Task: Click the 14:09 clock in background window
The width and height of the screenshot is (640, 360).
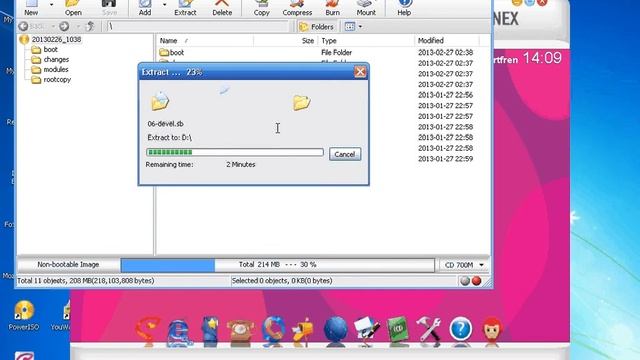Action: (542, 58)
